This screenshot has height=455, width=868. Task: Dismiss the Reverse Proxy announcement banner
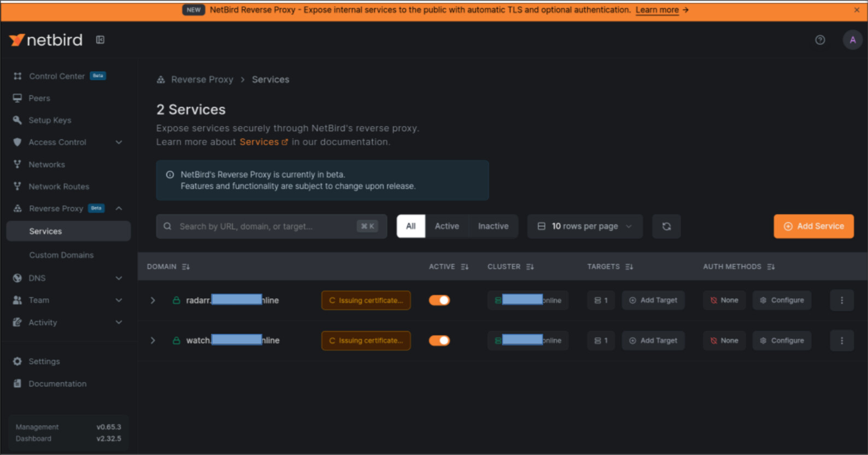click(857, 10)
